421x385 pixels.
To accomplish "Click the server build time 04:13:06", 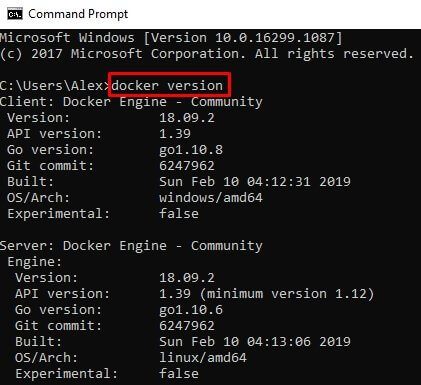I will tap(279, 342).
